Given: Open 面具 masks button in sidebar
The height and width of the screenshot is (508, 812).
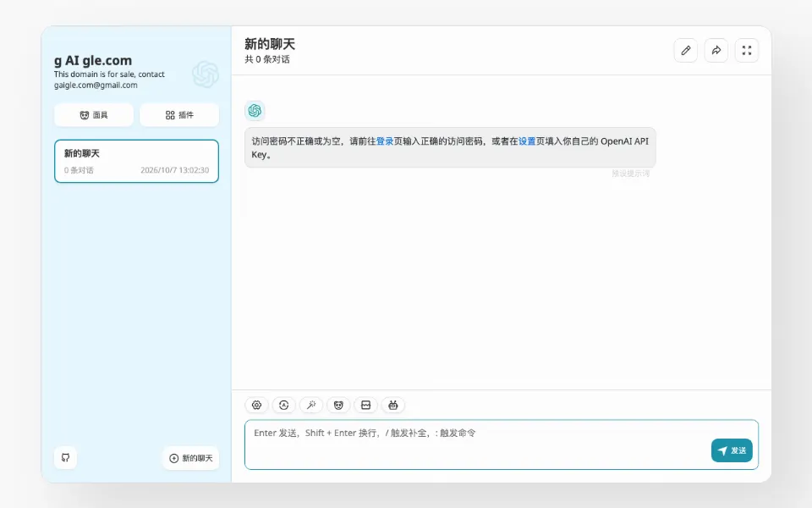Looking at the screenshot, I should point(94,115).
